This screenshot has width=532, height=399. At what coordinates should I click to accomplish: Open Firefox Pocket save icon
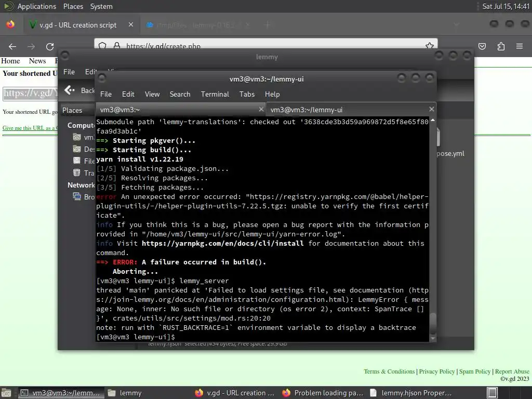tap(482, 46)
